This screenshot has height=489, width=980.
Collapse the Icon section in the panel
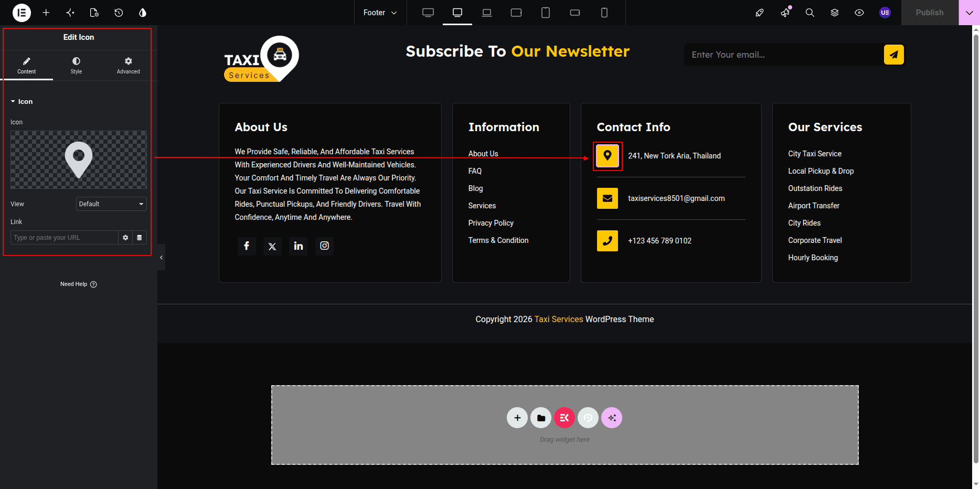[22, 102]
